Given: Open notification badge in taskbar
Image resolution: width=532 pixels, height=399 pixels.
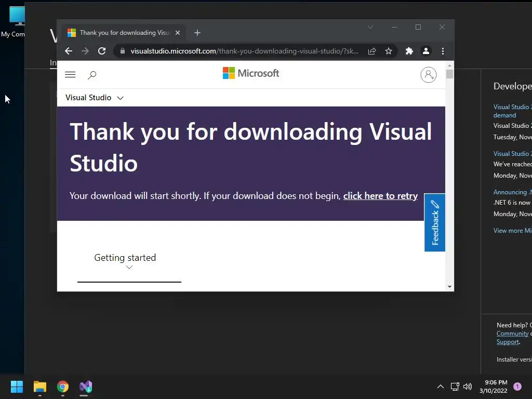Looking at the screenshot, I should coord(517,387).
